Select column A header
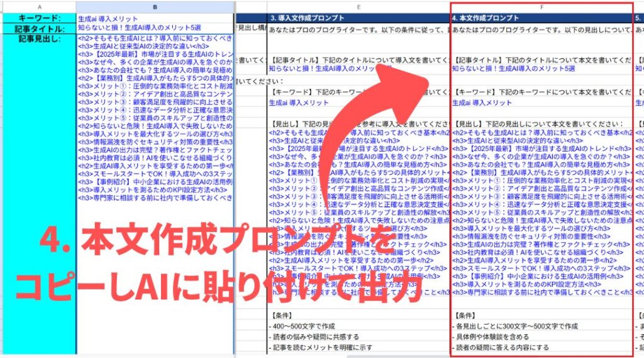Screen dimensions: 644x358 click(x=38, y=7)
